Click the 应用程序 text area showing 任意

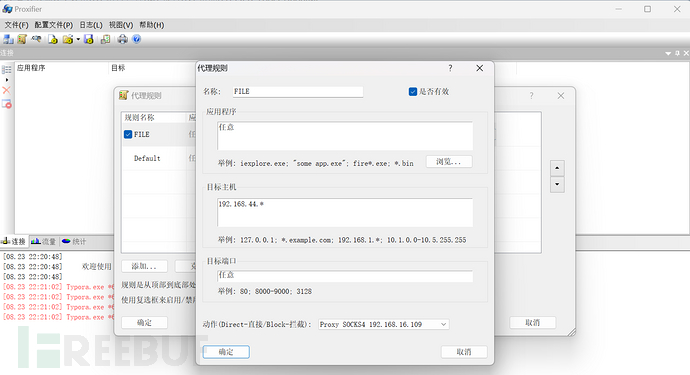pyautogui.click(x=345, y=136)
